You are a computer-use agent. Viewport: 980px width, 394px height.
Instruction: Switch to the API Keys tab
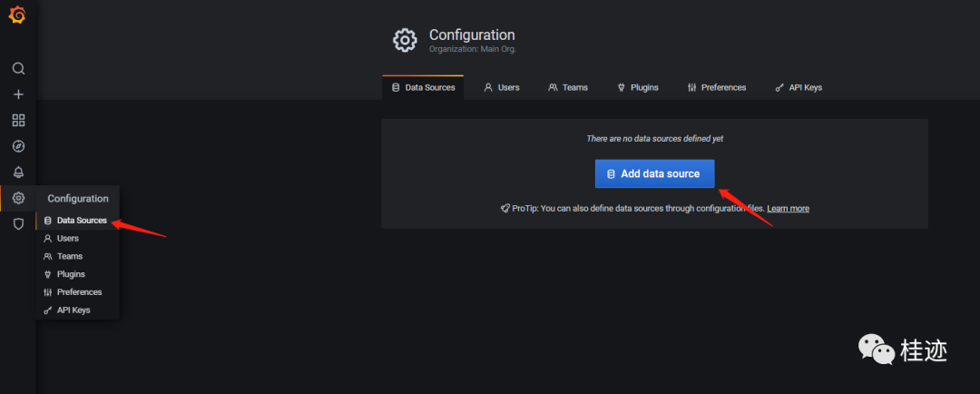(799, 87)
